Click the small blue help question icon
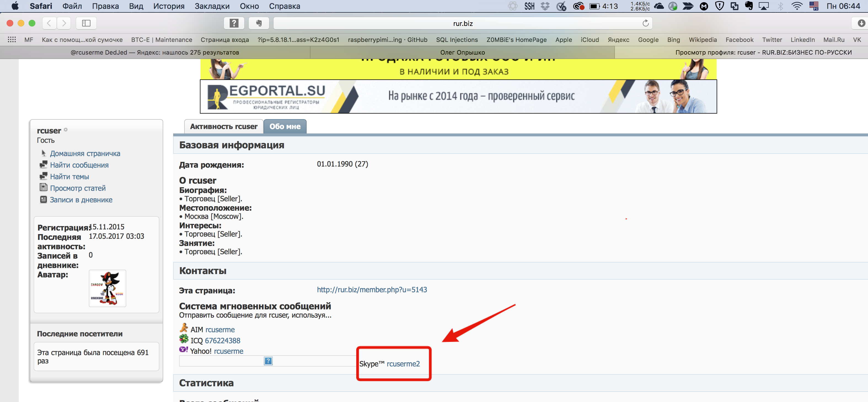Screen dimensions: 868x402 click(268, 361)
